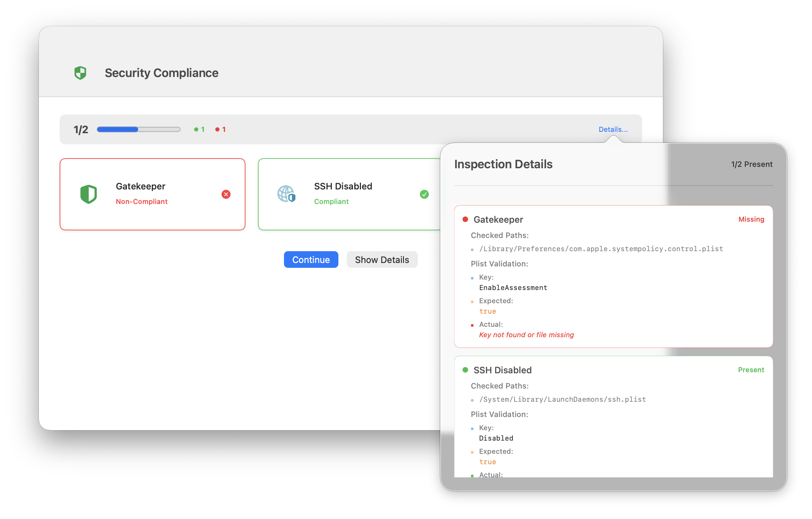Click the LaunchDaemons ssh.plist path
This screenshot has width=812, height=519.
tap(562, 399)
